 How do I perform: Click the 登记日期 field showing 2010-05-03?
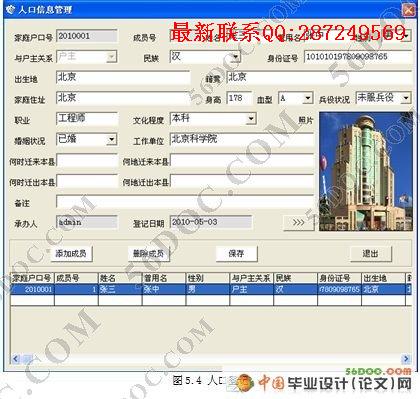(211, 222)
